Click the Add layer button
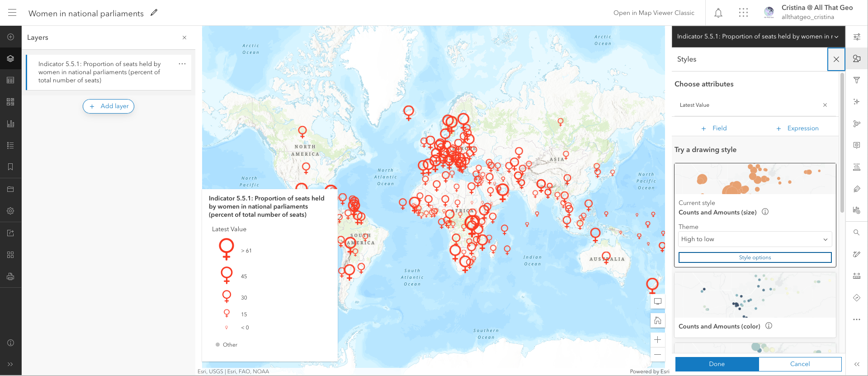868x376 pixels. click(x=108, y=106)
